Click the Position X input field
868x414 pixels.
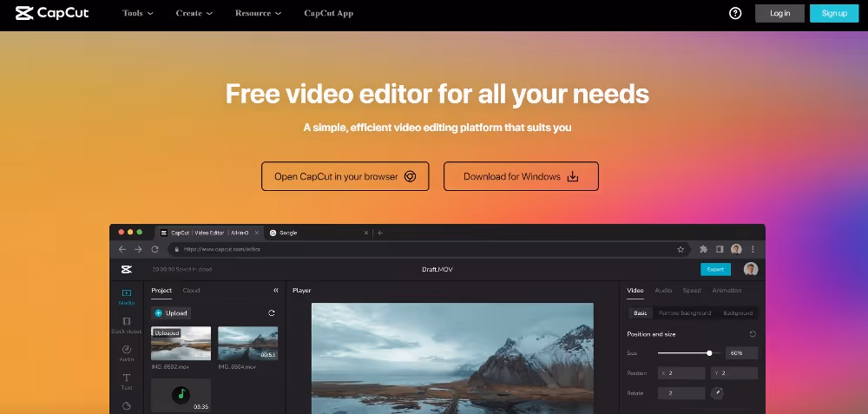click(681, 373)
